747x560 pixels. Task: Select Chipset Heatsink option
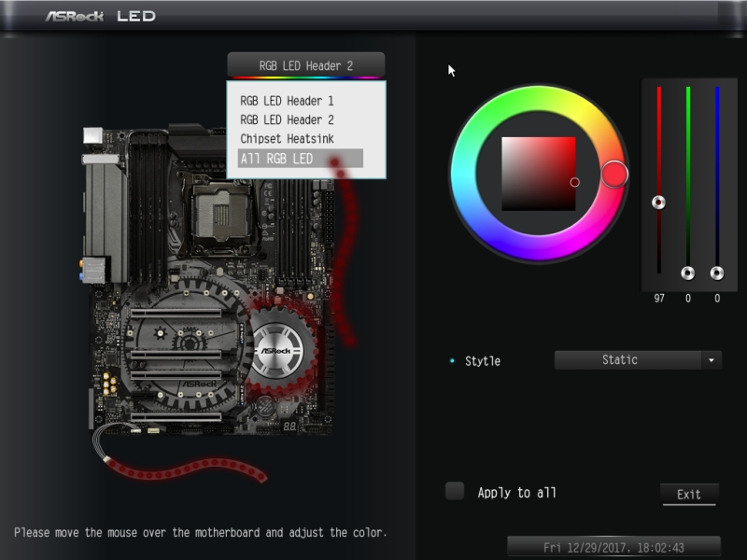(x=287, y=139)
